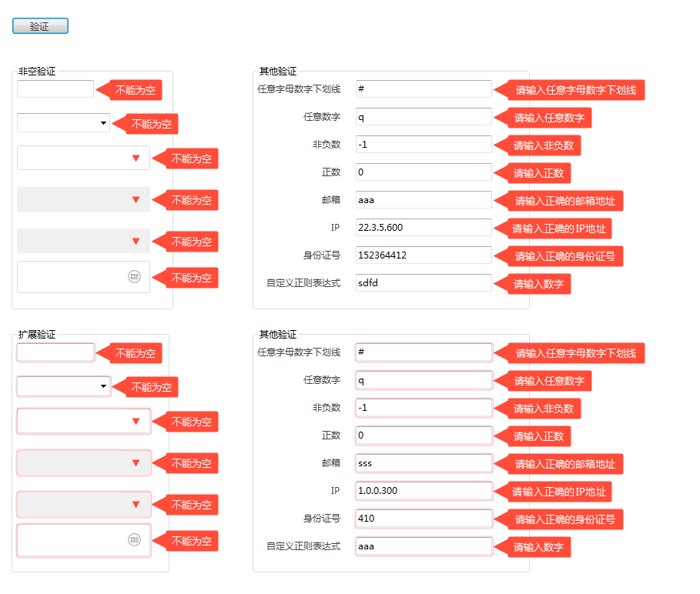The width and height of the screenshot is (700, 594).
Task: Click lower 正数 field containing 0
Action: point(424,435)
